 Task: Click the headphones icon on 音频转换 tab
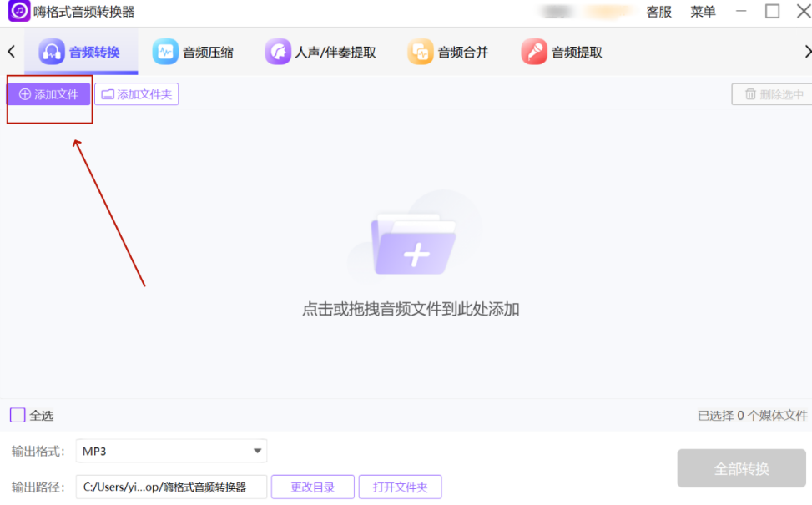tap(50, 51)
